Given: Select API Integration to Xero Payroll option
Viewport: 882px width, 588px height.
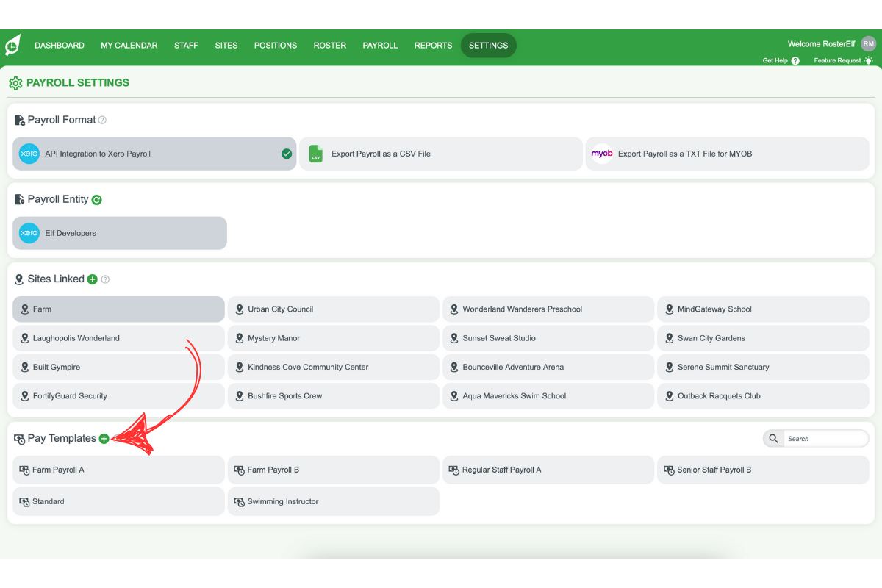Looking at the screenshot, I should 154,154.
